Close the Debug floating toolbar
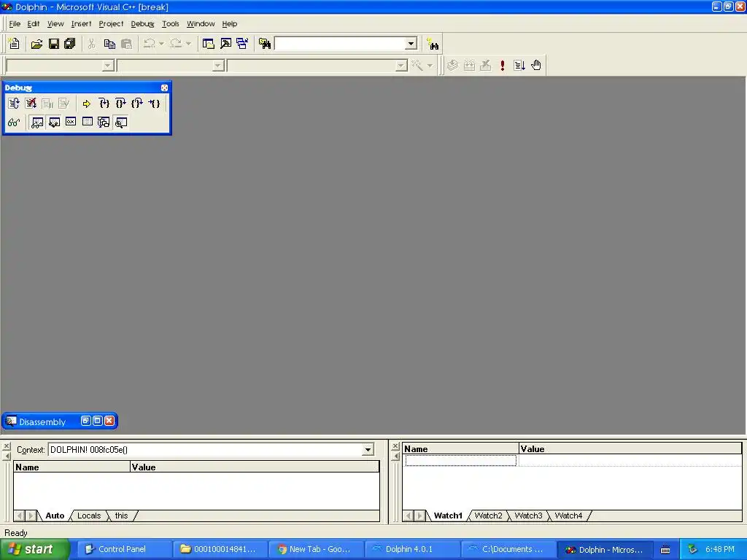Screen dimensions: 747x560 click(x=164, y=87)
